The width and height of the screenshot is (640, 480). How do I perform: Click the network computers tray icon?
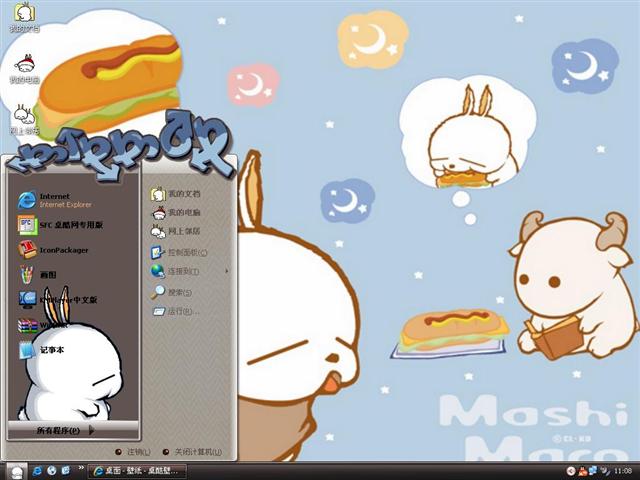(593, 471)
